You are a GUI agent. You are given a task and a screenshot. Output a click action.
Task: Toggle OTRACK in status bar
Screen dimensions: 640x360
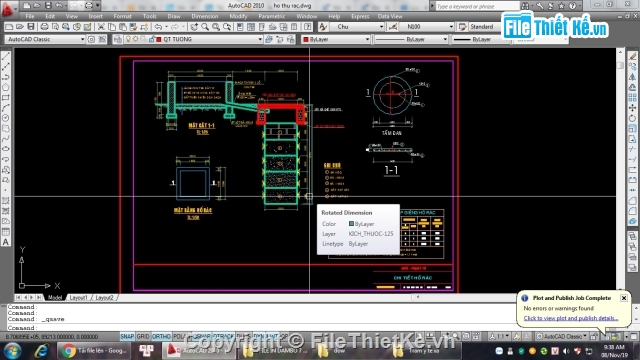(223, 336)
